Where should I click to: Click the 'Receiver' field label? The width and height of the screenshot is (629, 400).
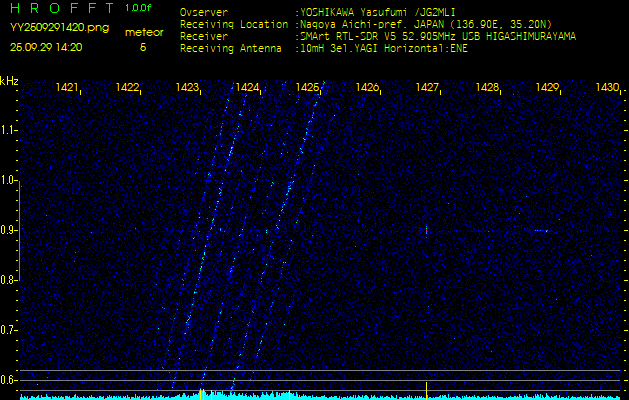pyautogui.click(x=204, y=37)
